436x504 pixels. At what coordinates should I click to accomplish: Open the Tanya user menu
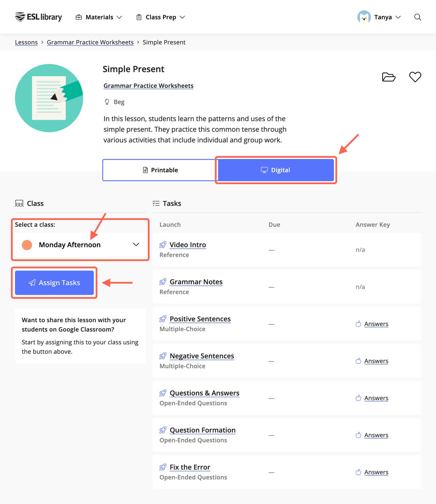coord(379,17)
